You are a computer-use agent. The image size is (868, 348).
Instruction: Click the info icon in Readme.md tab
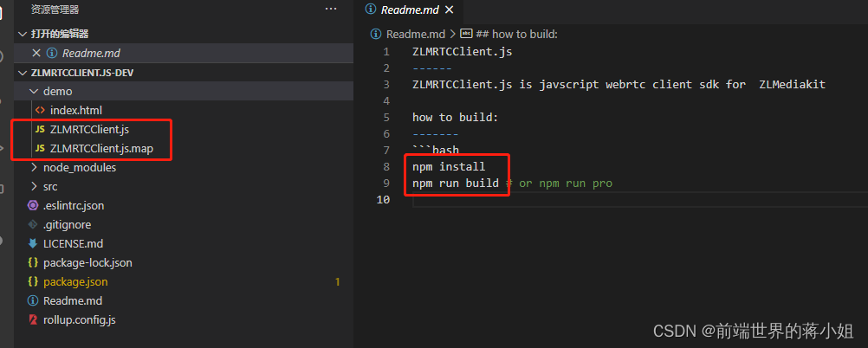(371, 10)
